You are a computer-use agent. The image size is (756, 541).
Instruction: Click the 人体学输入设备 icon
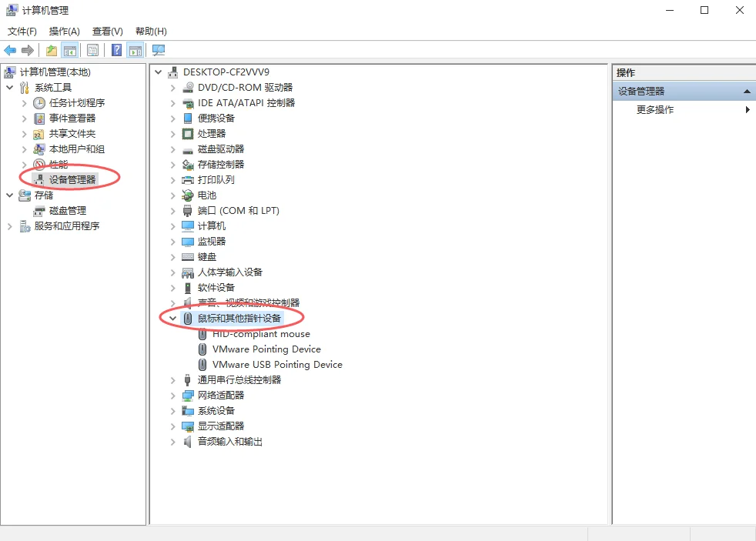[x=188, y=272]
